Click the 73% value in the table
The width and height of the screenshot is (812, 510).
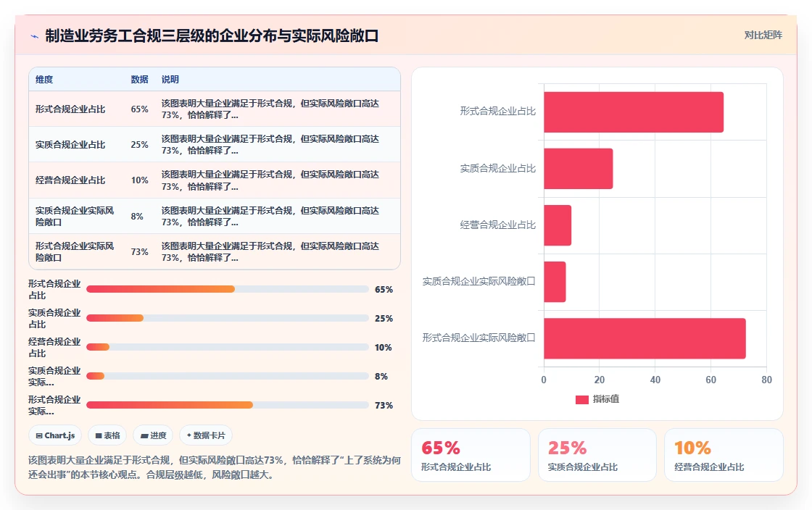[139, 252]
